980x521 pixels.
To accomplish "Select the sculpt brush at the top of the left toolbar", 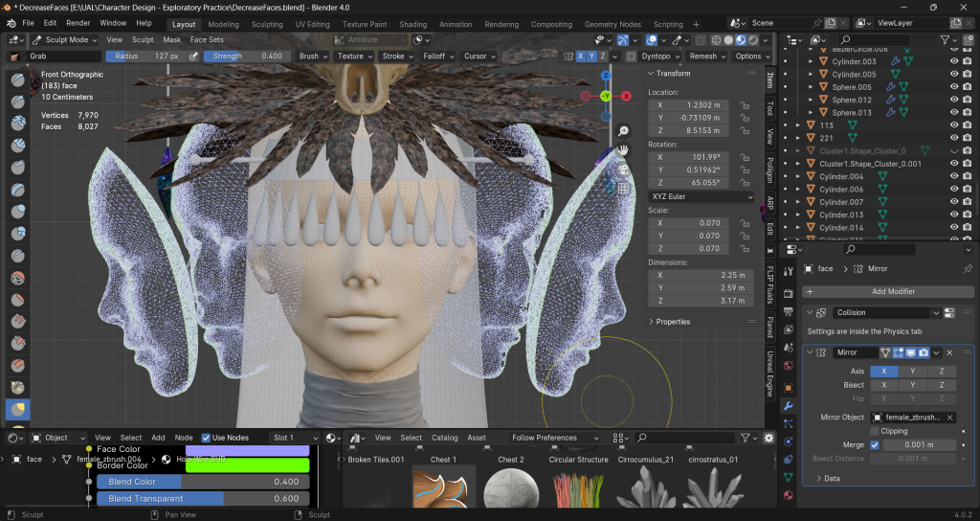I will 17,79.
